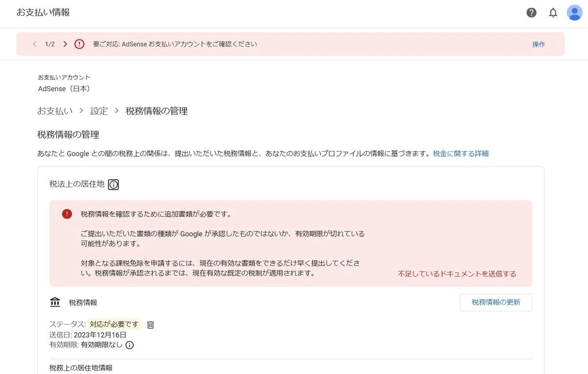Screen dimensions: 588x374
Task: Click the お支払いアカウント label
Action: (x=64, y=77)
